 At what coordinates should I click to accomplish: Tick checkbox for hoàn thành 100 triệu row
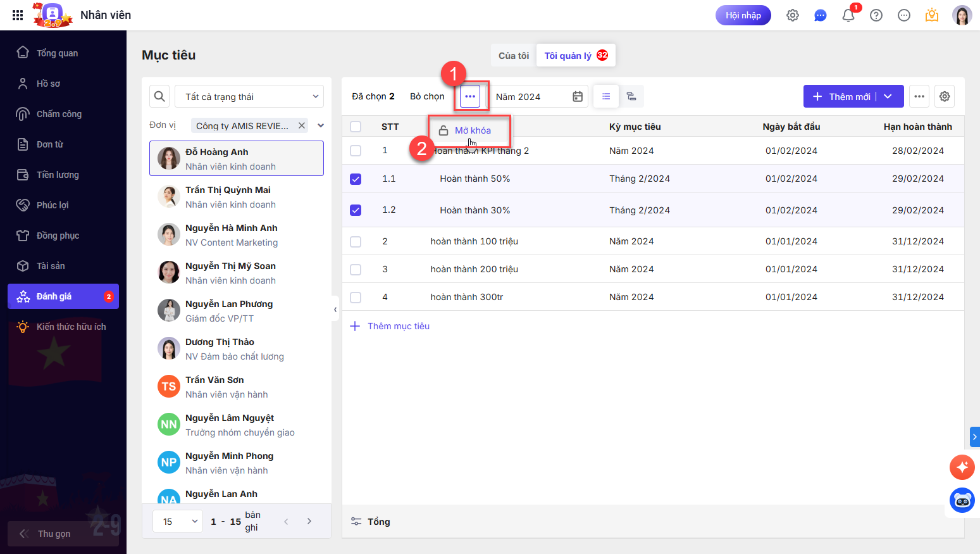pyautogui.click(x=356, y=242)
